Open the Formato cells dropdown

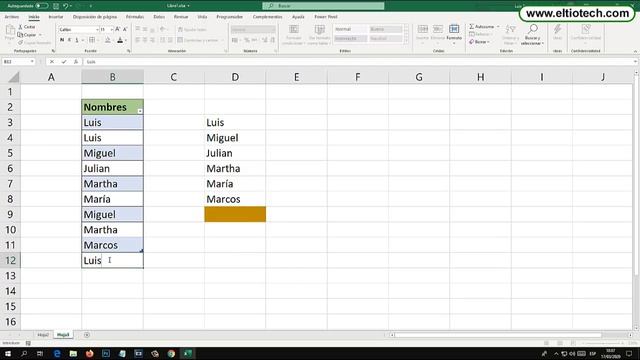click(x=454, y=33)
